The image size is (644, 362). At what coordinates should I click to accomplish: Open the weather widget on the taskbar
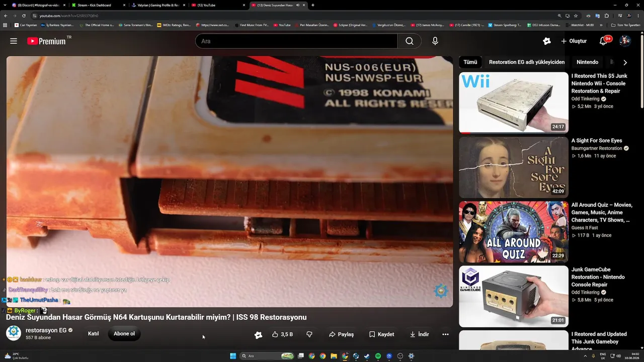coord(17,356)
